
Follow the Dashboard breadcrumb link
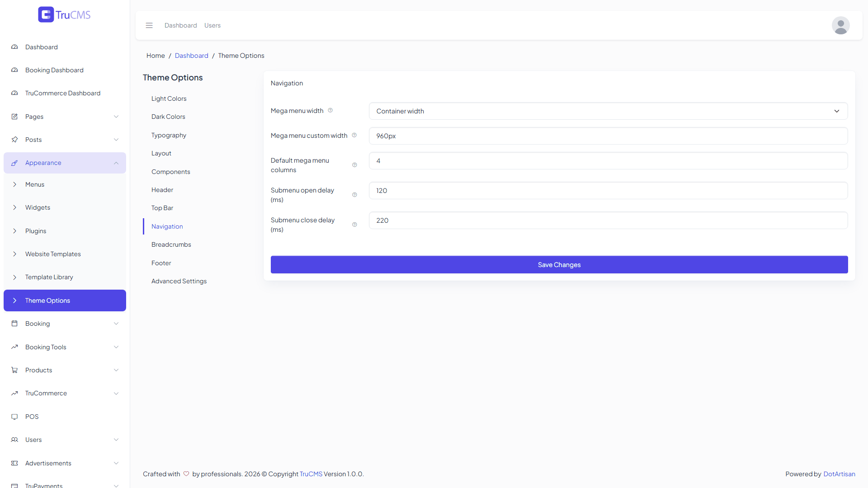[192, 56]
